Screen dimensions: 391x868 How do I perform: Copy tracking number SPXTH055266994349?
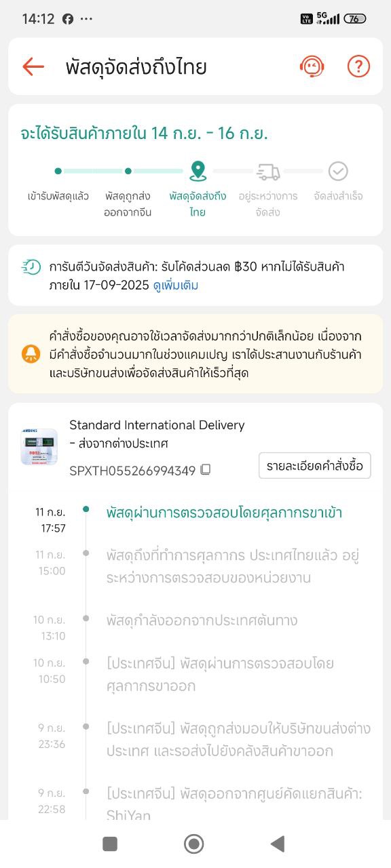point(205,469)
